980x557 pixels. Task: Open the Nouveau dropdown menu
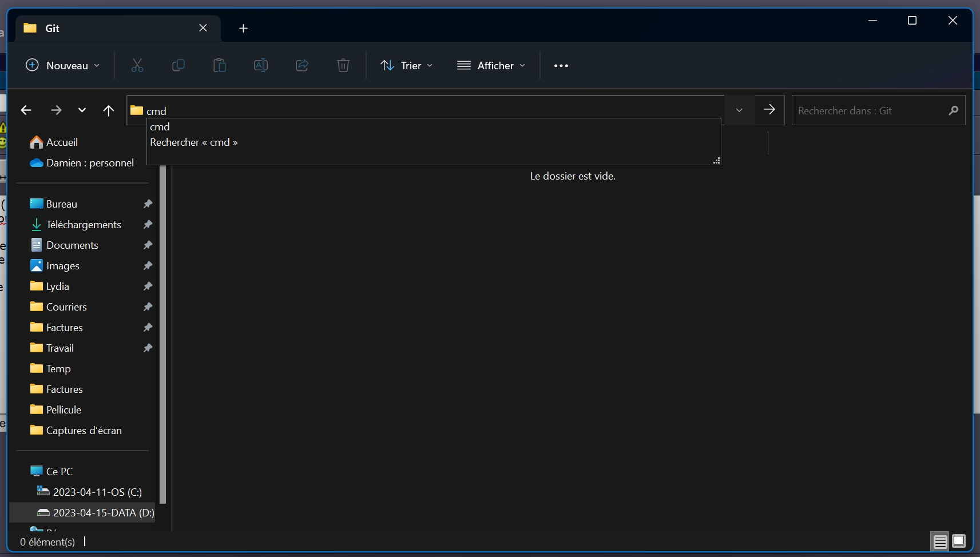point(63,66)
